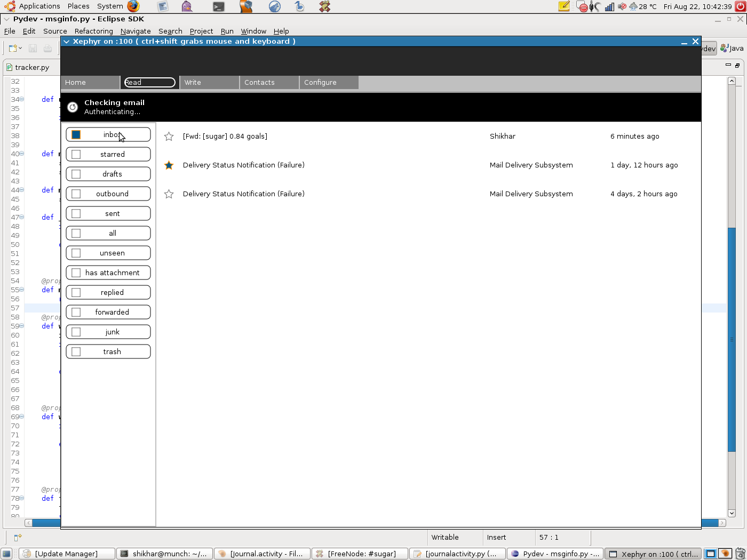Open the terminal launcher in the top panel
The height and width of the screenshot is (560, 747).
point(218,6)
